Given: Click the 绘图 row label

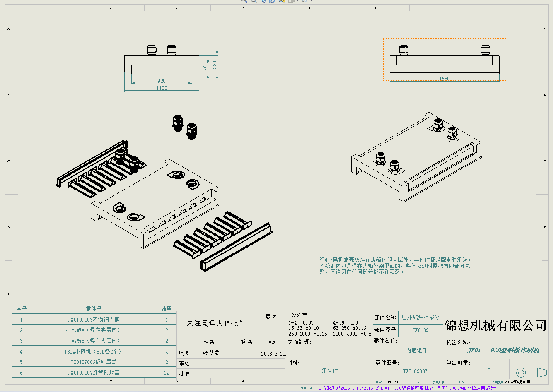Looking at the screenshot, I should click(x=184, y=353).
